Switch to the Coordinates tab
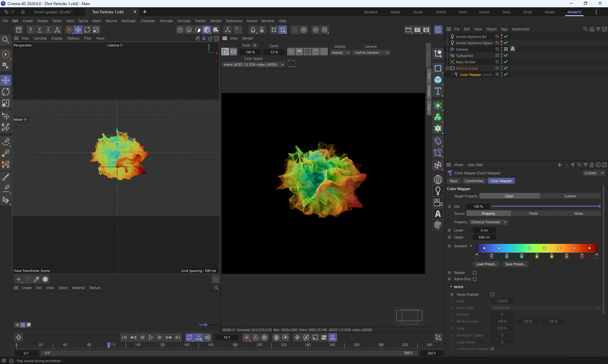 coord(474,181)
